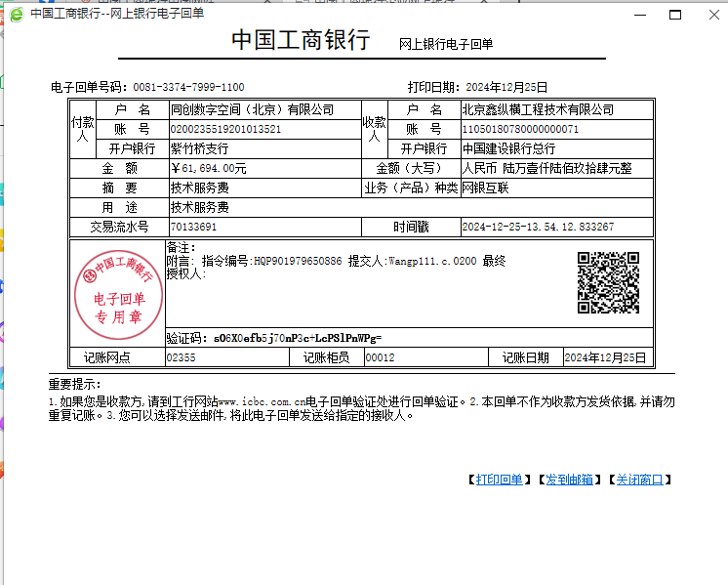Click the 交易流水号 label
Image resolution: width=728 pixels, height=585 pixels.
119,227
